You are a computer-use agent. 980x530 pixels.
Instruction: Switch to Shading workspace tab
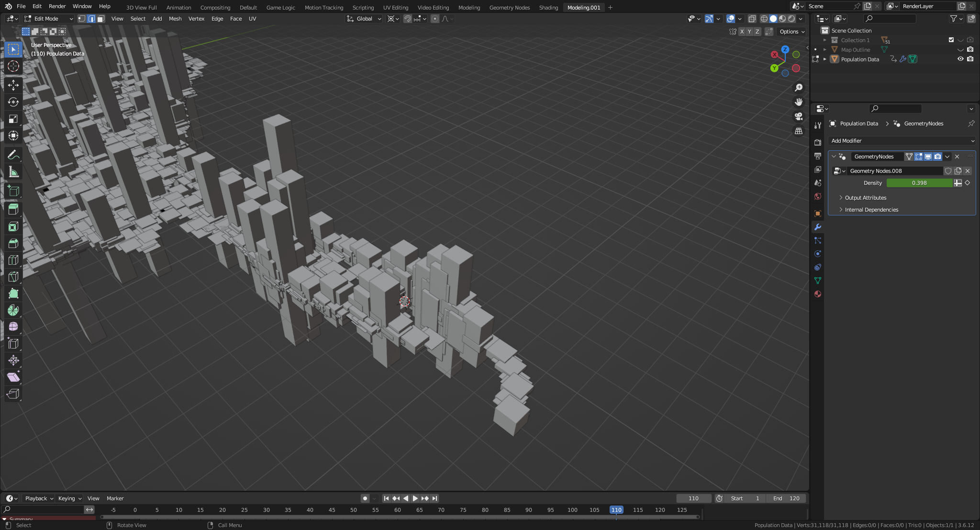548,7
